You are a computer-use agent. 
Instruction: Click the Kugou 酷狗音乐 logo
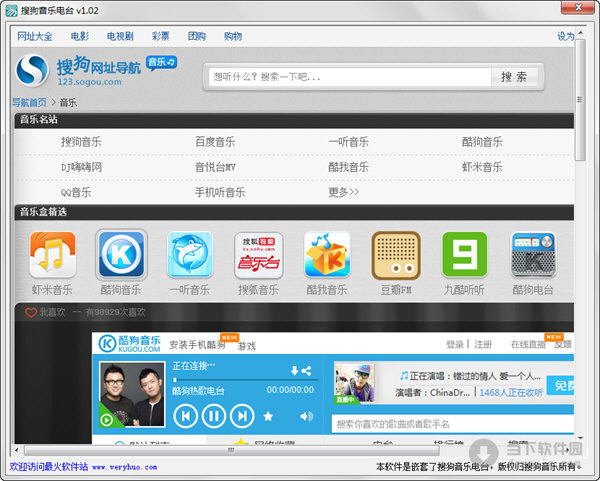(129, 343)
